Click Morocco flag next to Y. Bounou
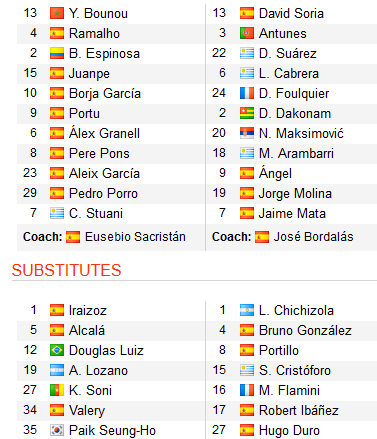Viewport: 377px width, 439px height. pyautogui.click(x=57, y=13)
